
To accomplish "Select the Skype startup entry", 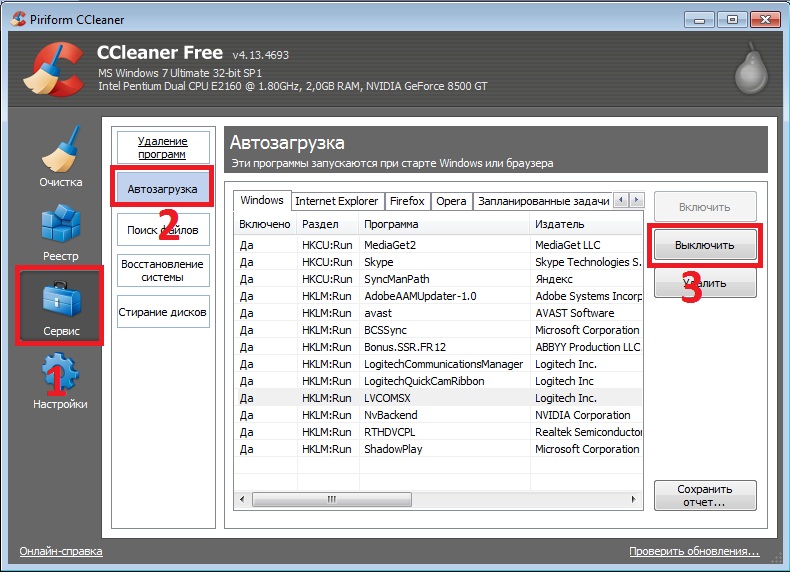I will 438,262.
